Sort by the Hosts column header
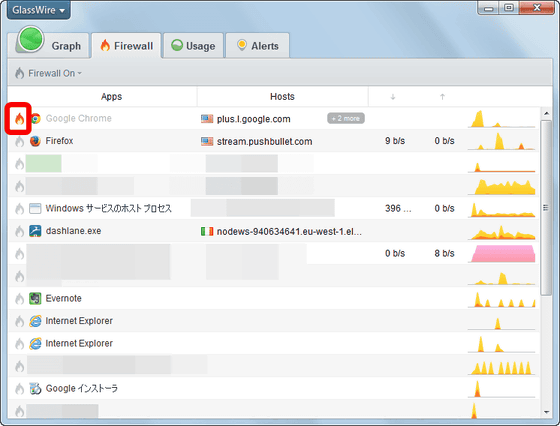The width and height of the screenshot is (560, 426). (282, 96)
